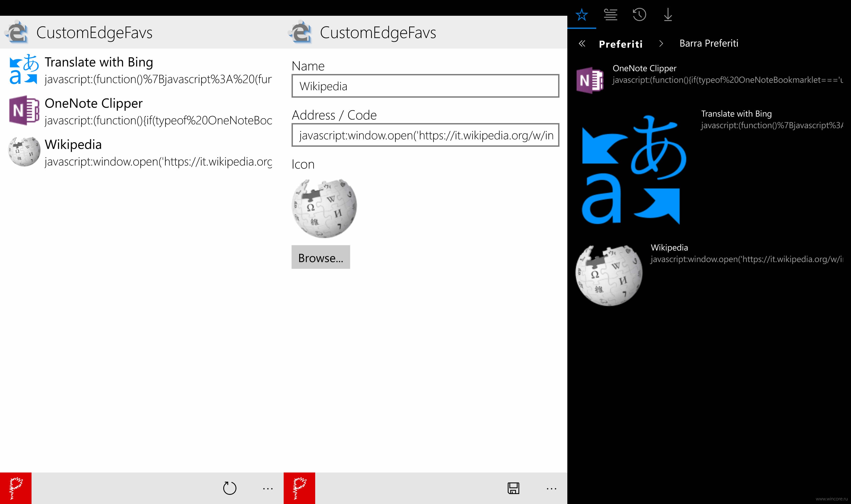851x504 pixels.
Task: Click the javascript code under Translate with Bing in list
Action: [x=158, y=79]
